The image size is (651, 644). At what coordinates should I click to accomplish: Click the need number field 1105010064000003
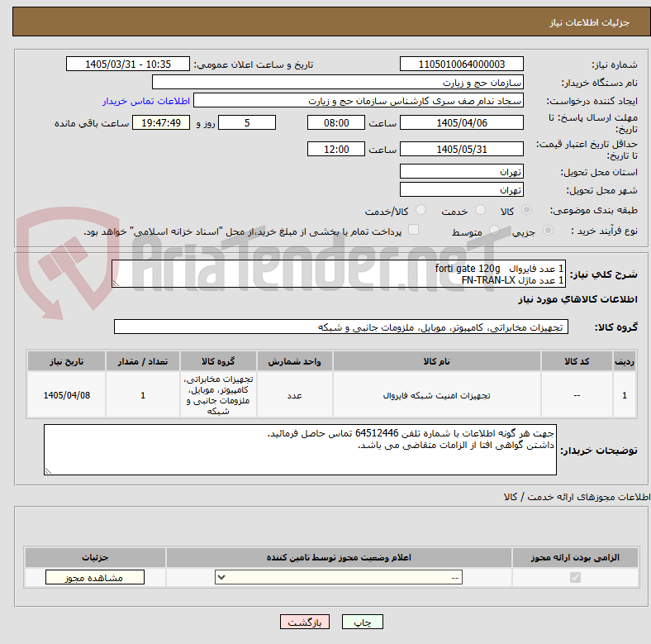pos(461,64)
